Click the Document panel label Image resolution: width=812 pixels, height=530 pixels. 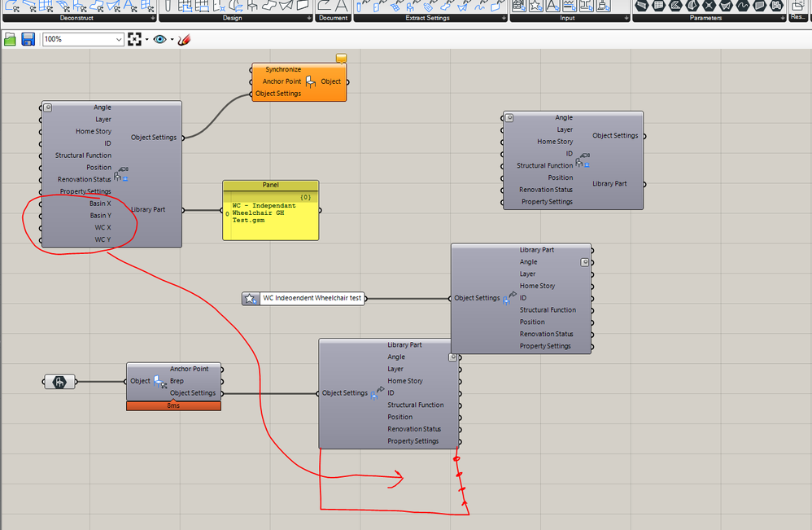click(x=334, y=18)
